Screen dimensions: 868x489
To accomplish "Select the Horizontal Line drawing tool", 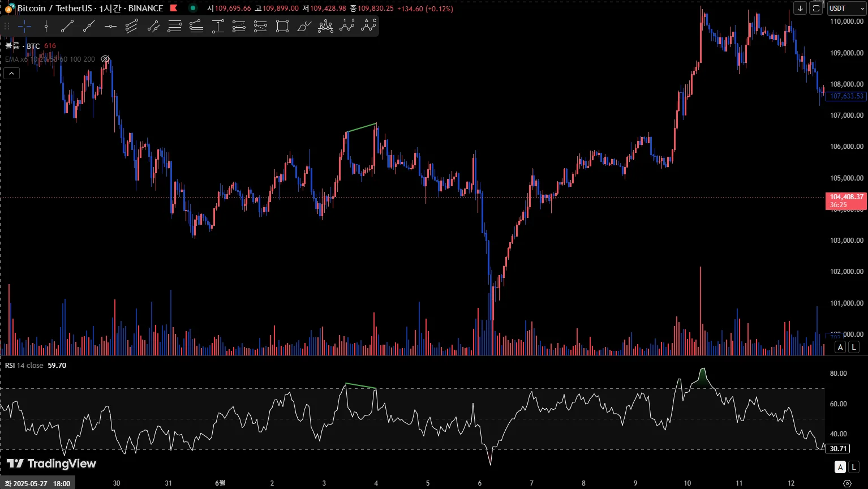I will pos(110,26).
